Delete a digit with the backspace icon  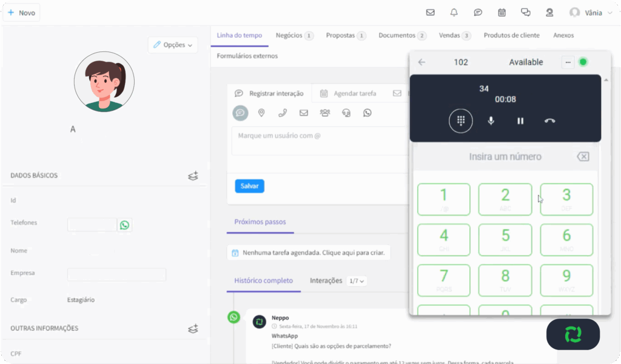click(583, 157)
